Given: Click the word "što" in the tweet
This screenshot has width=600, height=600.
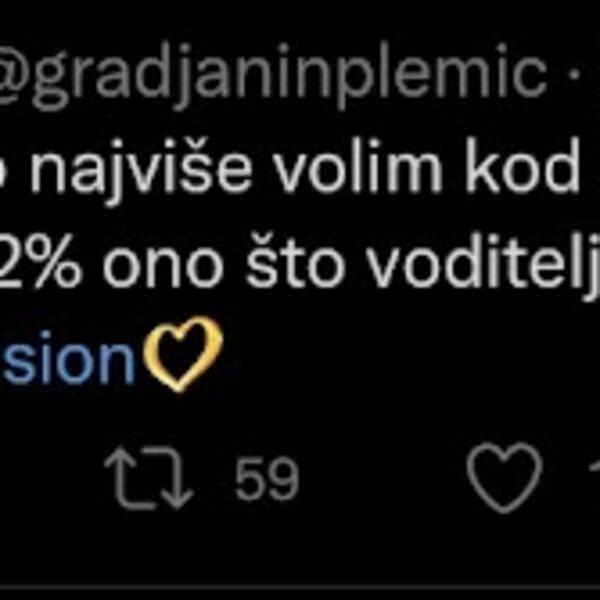Looking at the screenshot, I should coord(301,266).
